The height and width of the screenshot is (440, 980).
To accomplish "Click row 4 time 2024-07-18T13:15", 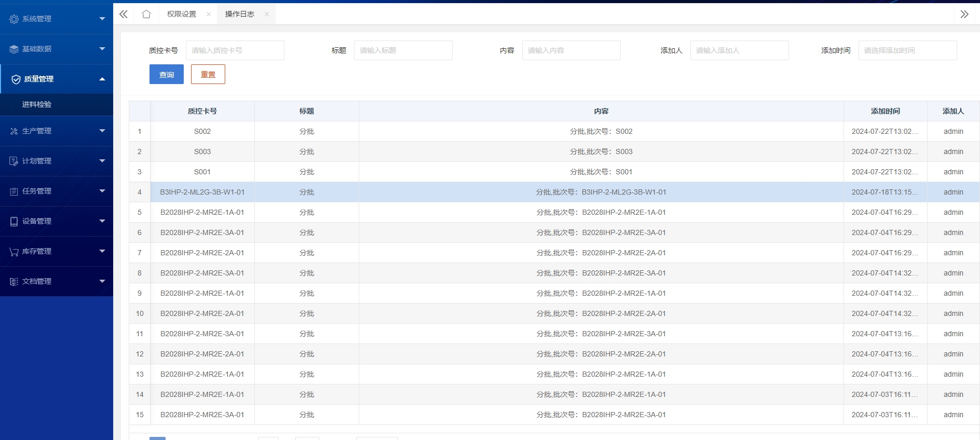I will [885, 192].
